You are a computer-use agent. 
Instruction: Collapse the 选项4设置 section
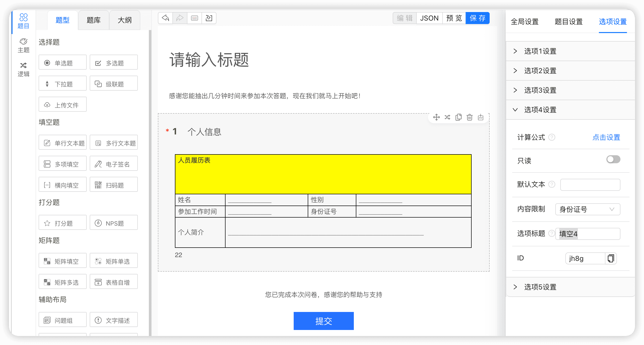coord(540,110)
